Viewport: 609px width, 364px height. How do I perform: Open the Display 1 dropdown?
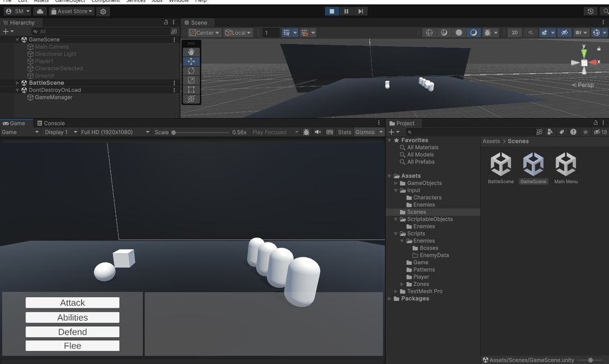point(60,132)
